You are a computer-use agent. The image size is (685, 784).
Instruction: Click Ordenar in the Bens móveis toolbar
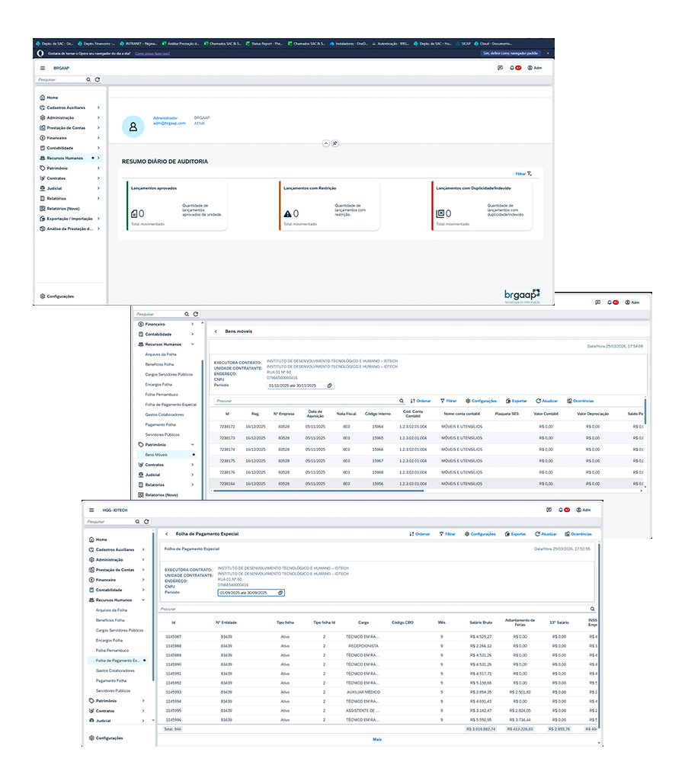point(421,401)
